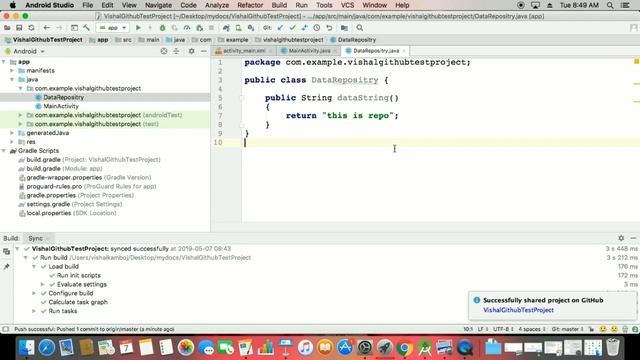This screenshot has width=640, height=360.
Task: Click the scroll-from-source target icon in Project panel
Action: coord(164,51)
